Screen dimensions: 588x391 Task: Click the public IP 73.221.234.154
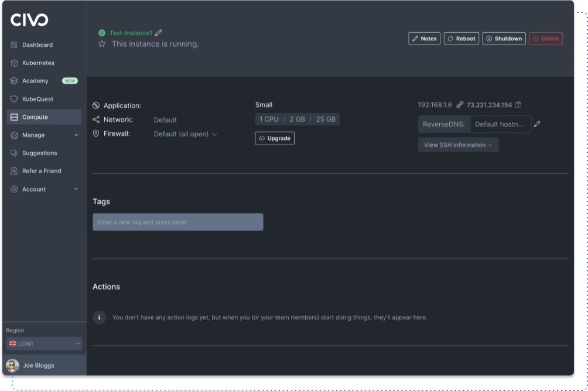tap(489, 105)
